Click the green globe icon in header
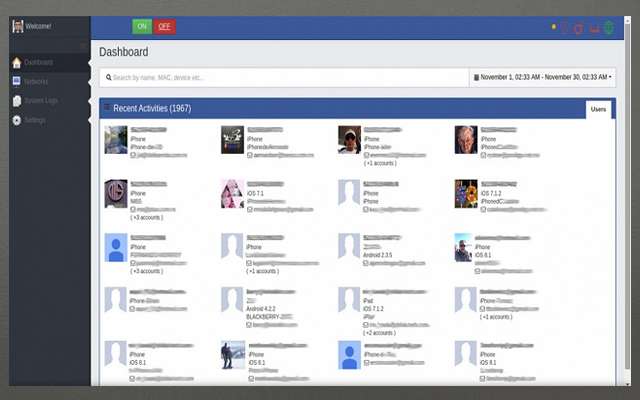 609,28
